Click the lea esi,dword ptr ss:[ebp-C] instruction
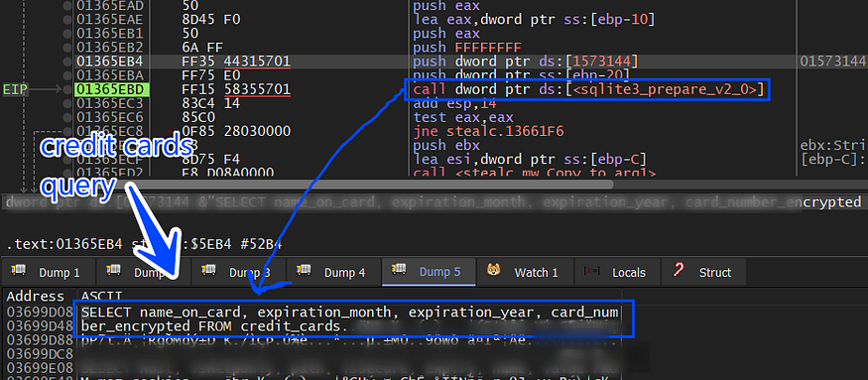 click(530, 160)
